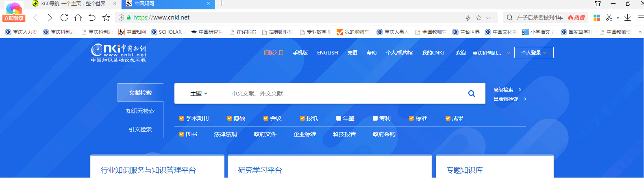Open 充值 recharge page
Screen dimensions: 644x178
tap(352, 53)
